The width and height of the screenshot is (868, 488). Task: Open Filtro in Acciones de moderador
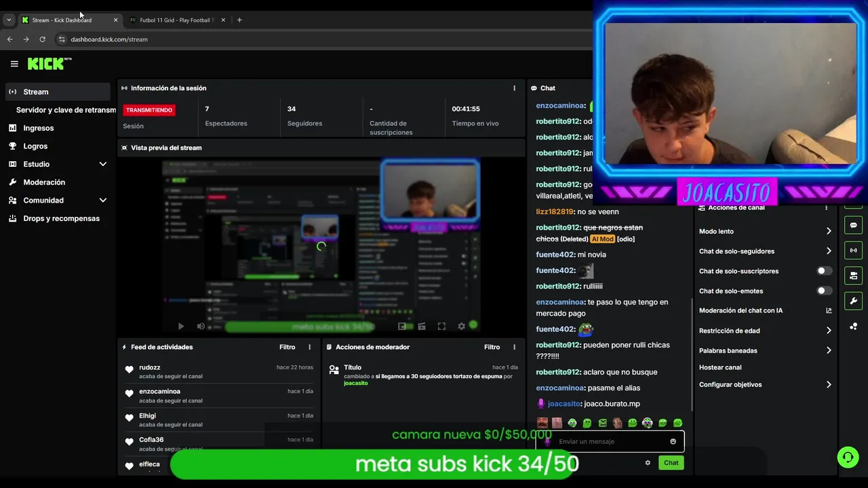[492, 347]
